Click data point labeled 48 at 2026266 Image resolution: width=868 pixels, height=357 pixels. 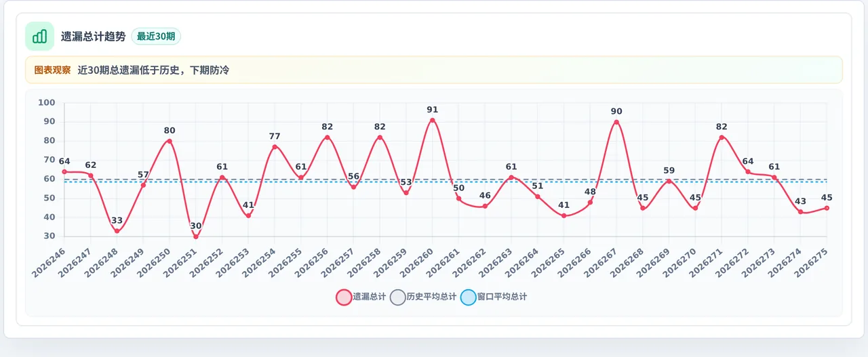click(x=590, y=203)
